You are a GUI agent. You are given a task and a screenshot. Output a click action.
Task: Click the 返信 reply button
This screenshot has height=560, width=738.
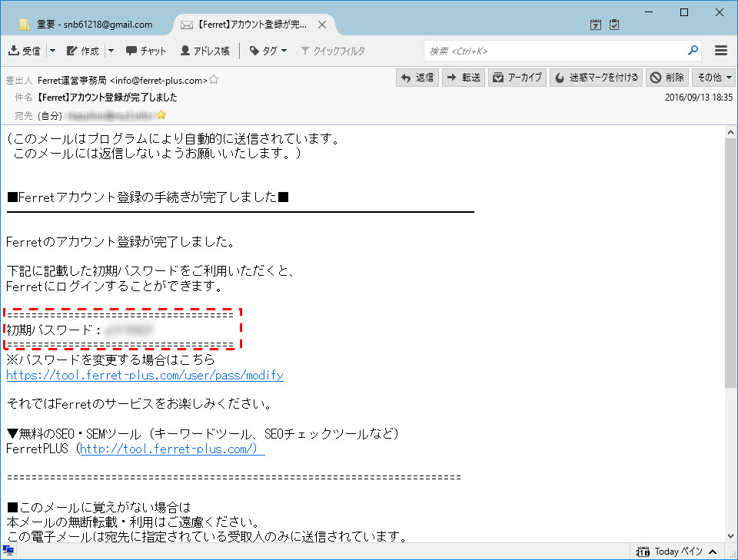(417, 78)
